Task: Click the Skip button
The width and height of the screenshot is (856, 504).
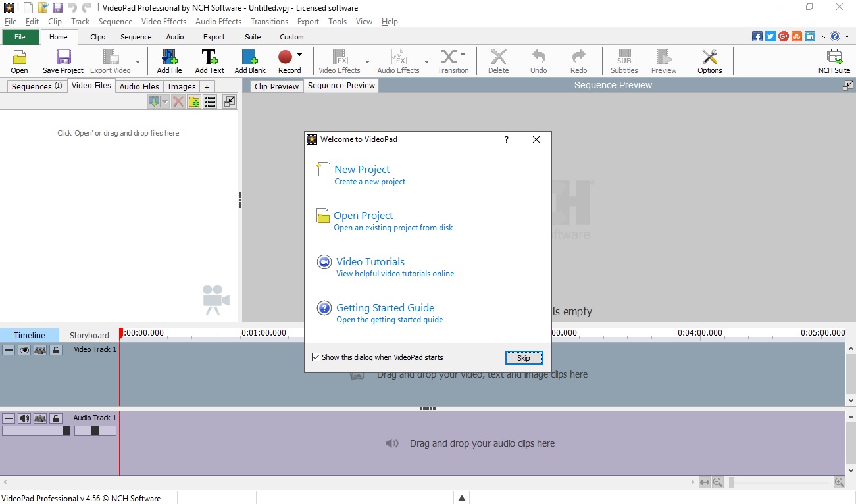Action: (524, 357)
